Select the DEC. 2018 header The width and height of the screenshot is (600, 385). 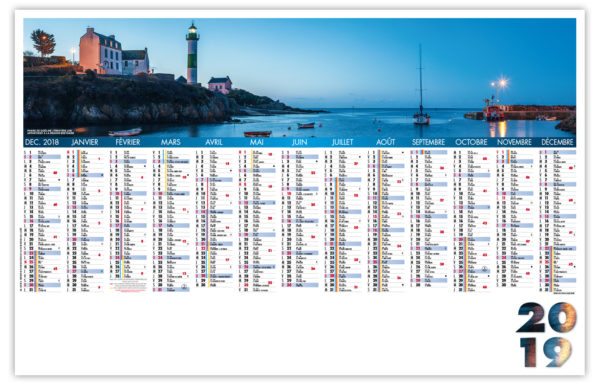click(42, 142)
